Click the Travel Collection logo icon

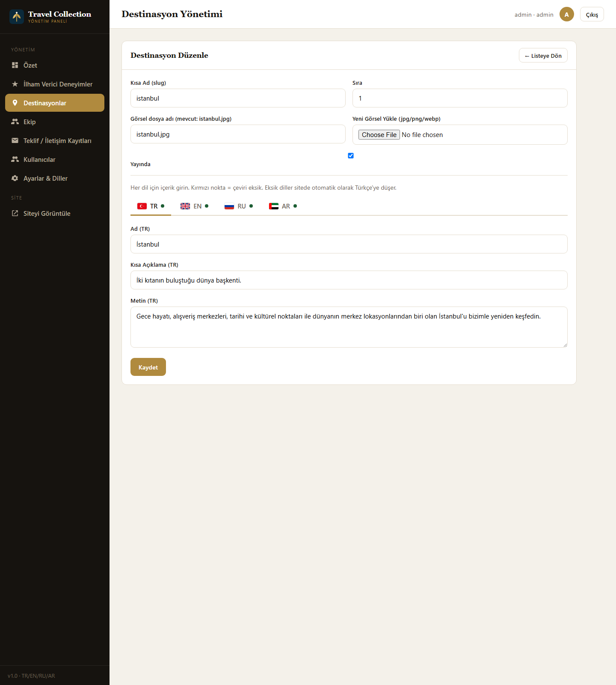click(17, 17)
